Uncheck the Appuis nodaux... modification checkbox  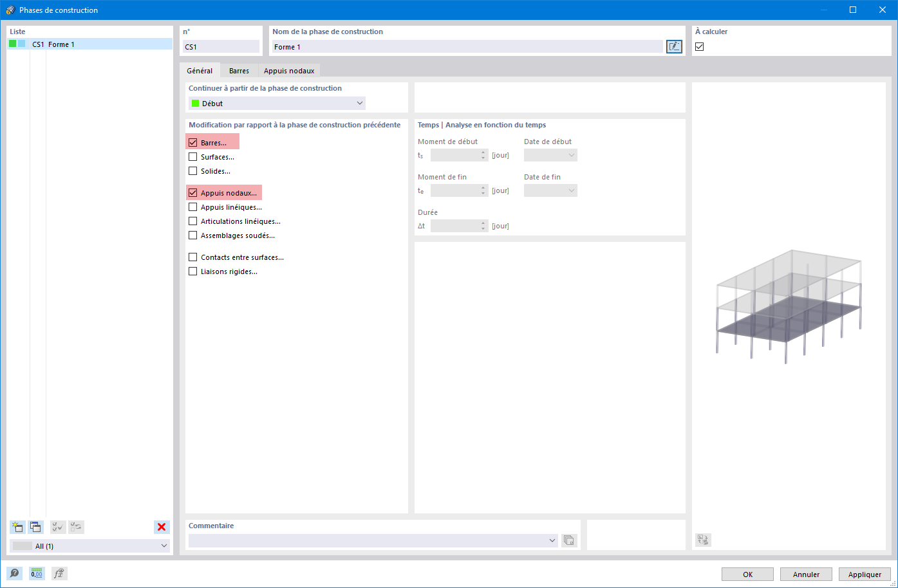point(192,192)
